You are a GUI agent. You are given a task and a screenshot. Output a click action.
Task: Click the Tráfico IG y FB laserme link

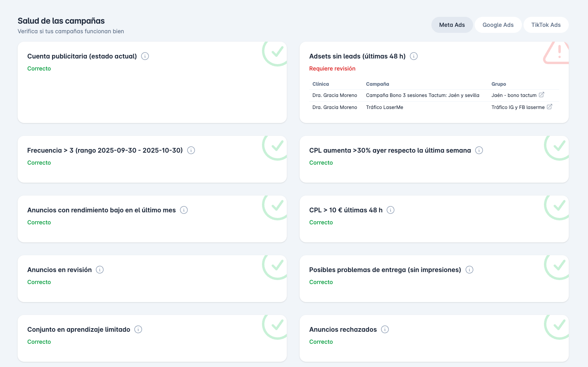click(518, 107)
